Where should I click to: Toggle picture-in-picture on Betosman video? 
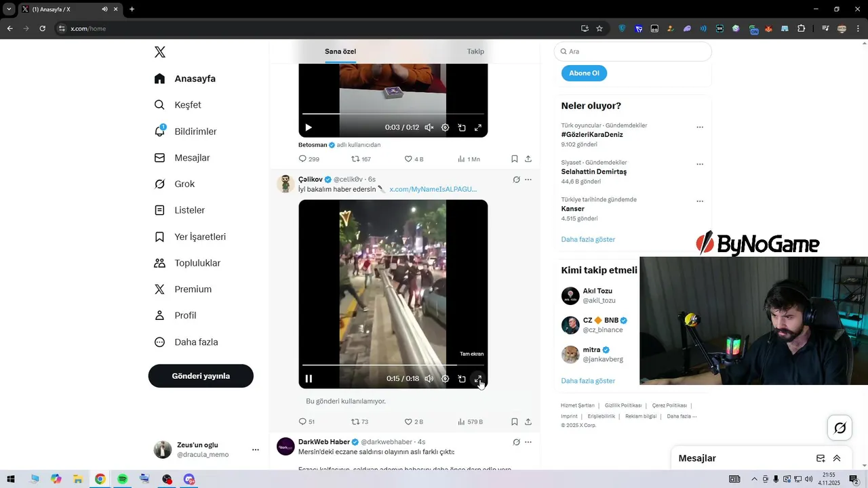(462, 127)
